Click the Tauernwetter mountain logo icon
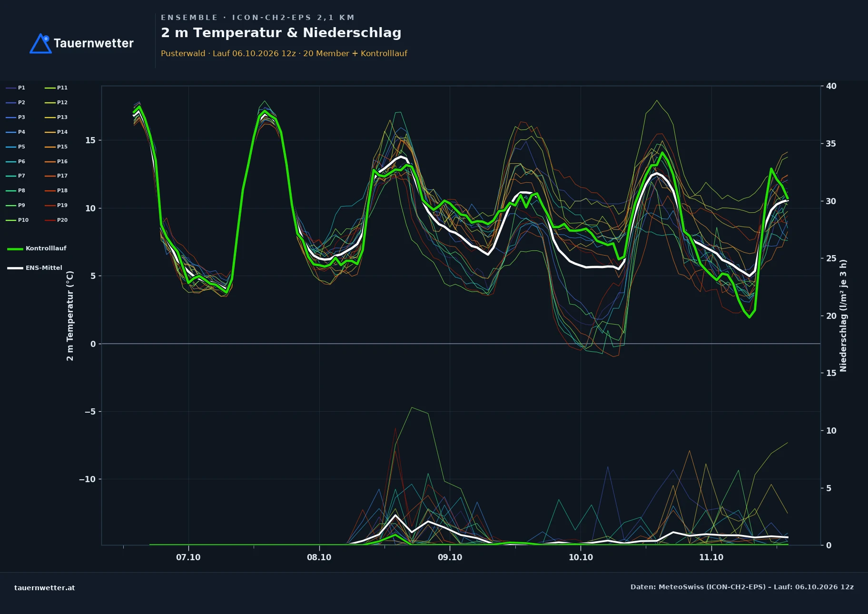The height and width of the screenshot is (614, 868). click(x=40, y=43)
